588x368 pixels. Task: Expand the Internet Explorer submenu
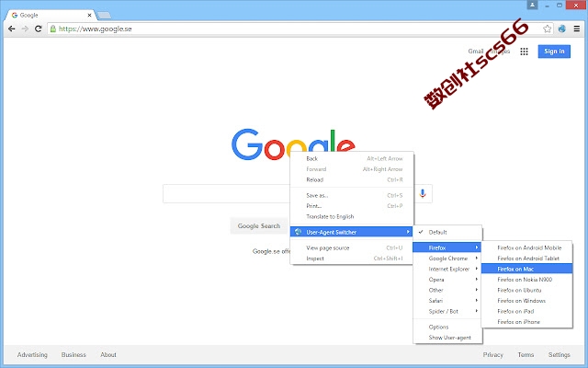point(447,269)
